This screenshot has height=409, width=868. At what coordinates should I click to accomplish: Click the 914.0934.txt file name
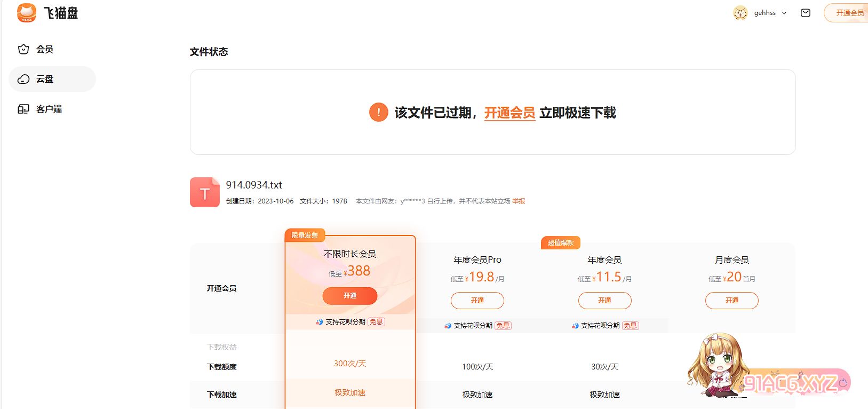tap(254, 185)
